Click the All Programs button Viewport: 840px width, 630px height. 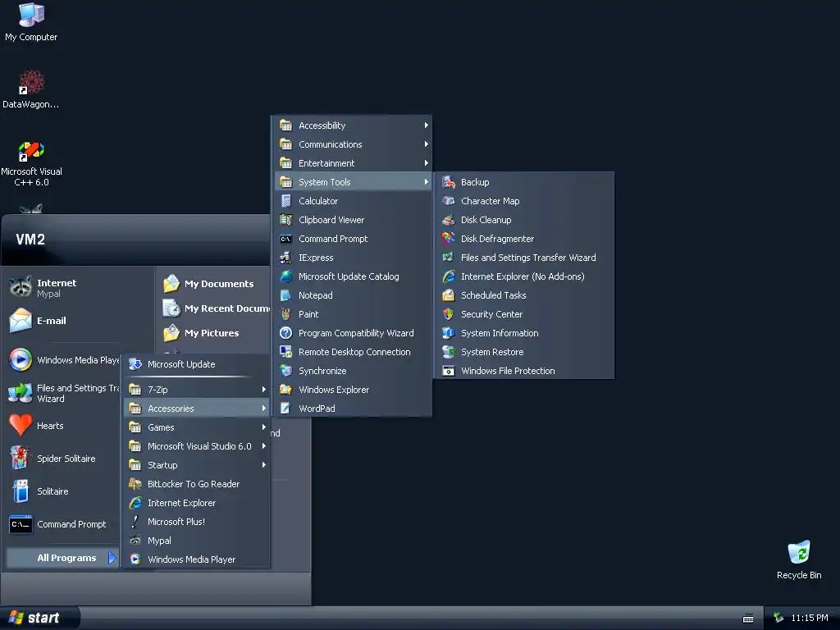click(62, 558)
